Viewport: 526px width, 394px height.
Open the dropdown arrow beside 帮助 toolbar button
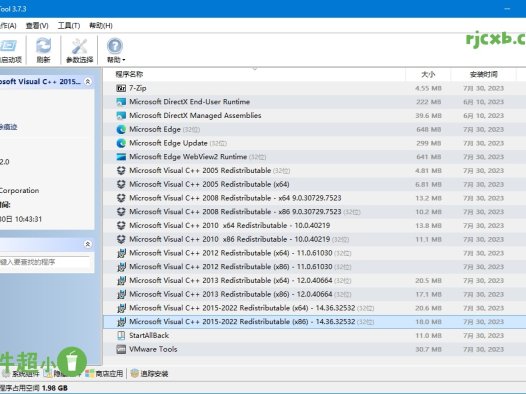click(x=124, y=60)
